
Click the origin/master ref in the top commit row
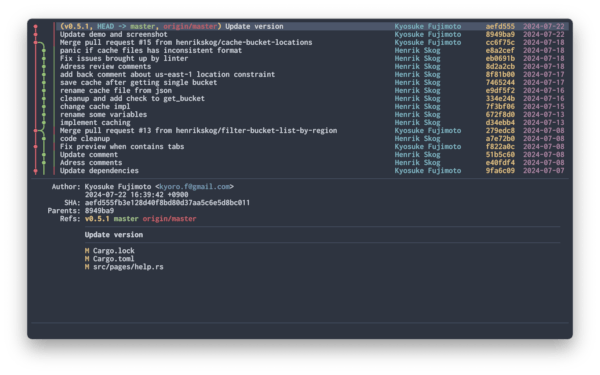(190, 26)
